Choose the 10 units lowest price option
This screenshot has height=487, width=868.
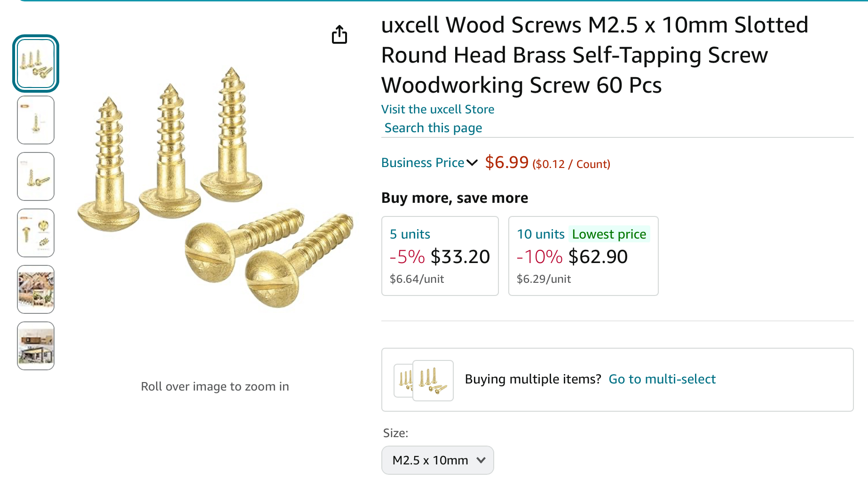pos(583,256)
